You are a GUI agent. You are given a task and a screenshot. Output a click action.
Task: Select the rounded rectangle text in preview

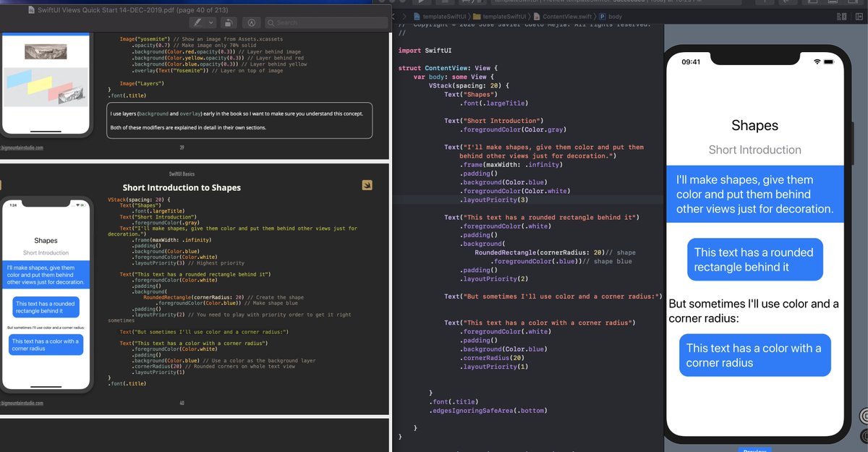point(754,260)
